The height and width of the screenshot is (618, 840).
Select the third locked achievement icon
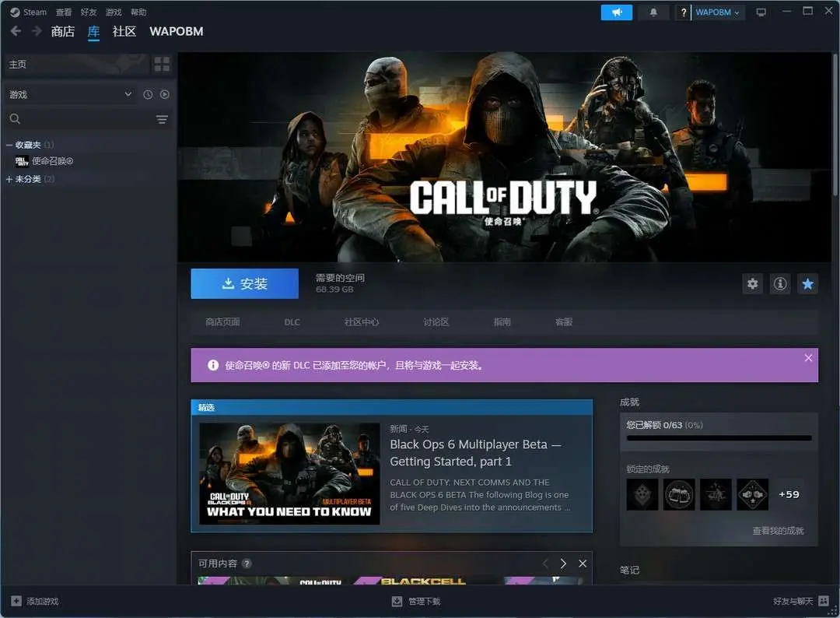pyautogui.click(x=716, y=494)
